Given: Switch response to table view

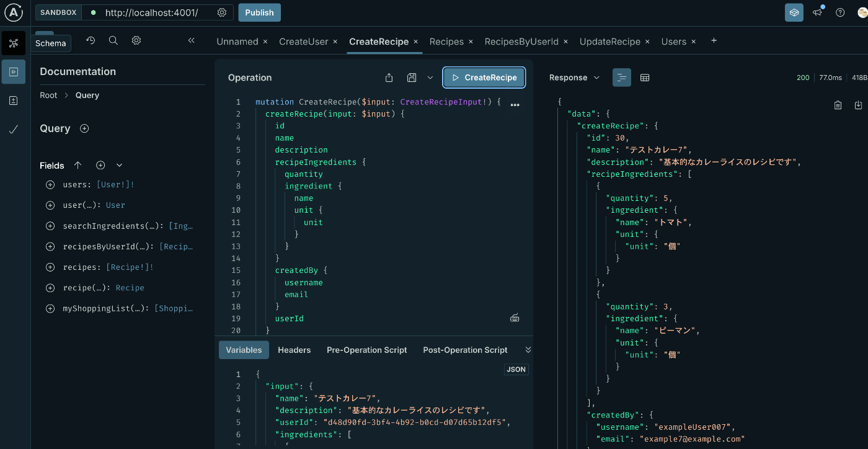Looking at the screenshot, I should (x=645, y=78).
